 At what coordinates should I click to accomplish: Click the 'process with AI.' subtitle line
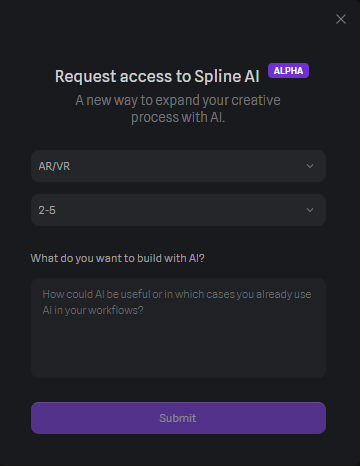pos(178,117)
